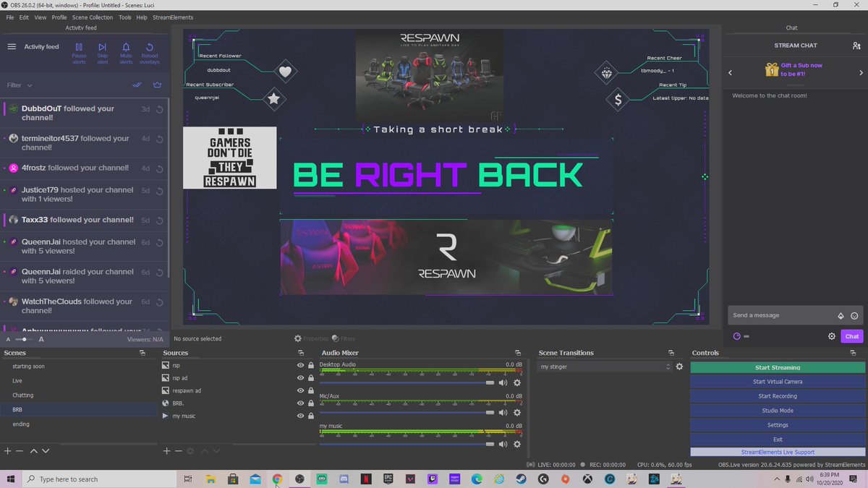
Task: Move the scene up with arrow icon
Action: point(33,450)
